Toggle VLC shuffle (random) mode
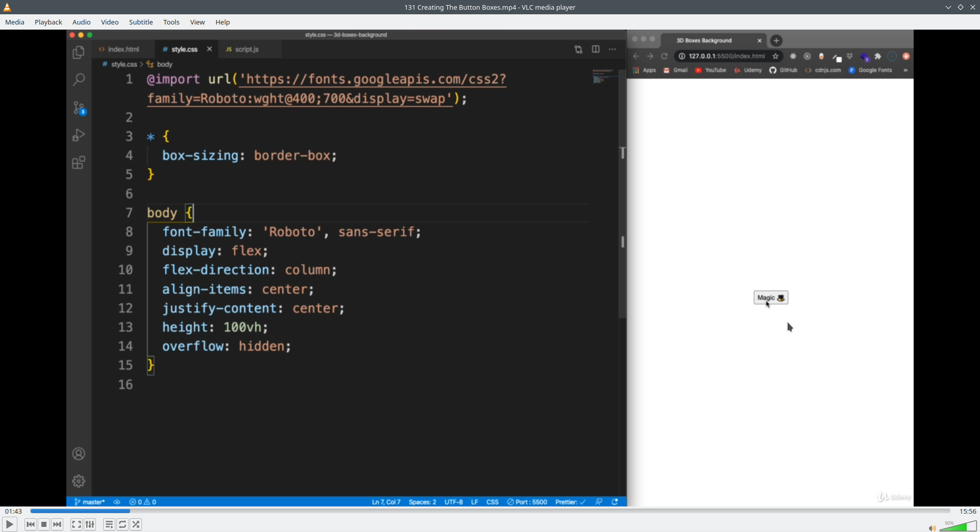The height and width of the screenshot is (532, 980). [136, 524]
